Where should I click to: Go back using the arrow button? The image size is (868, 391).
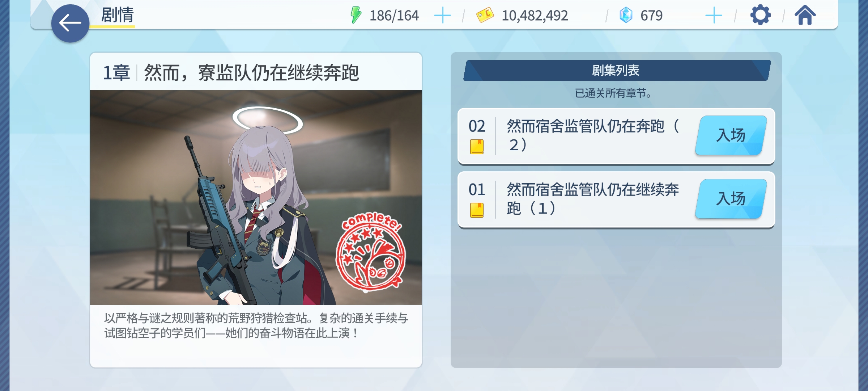click(x=70, y=23)
